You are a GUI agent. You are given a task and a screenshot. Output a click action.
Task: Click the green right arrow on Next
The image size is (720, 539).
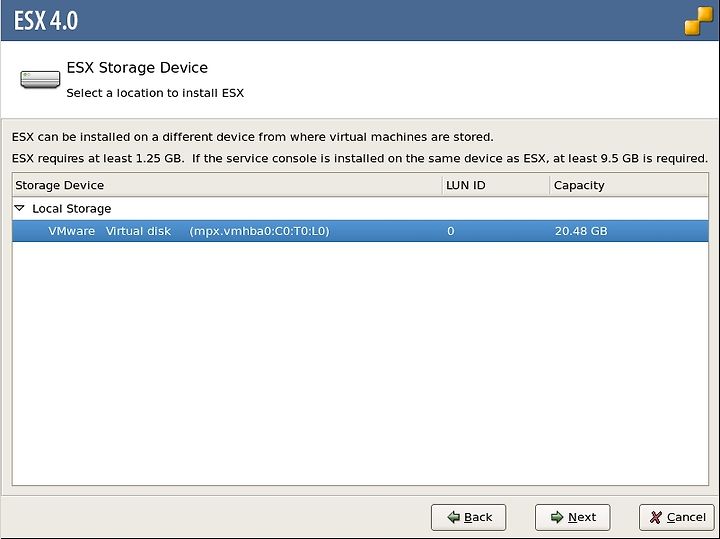pyautogui.click(x=557, y=517)
